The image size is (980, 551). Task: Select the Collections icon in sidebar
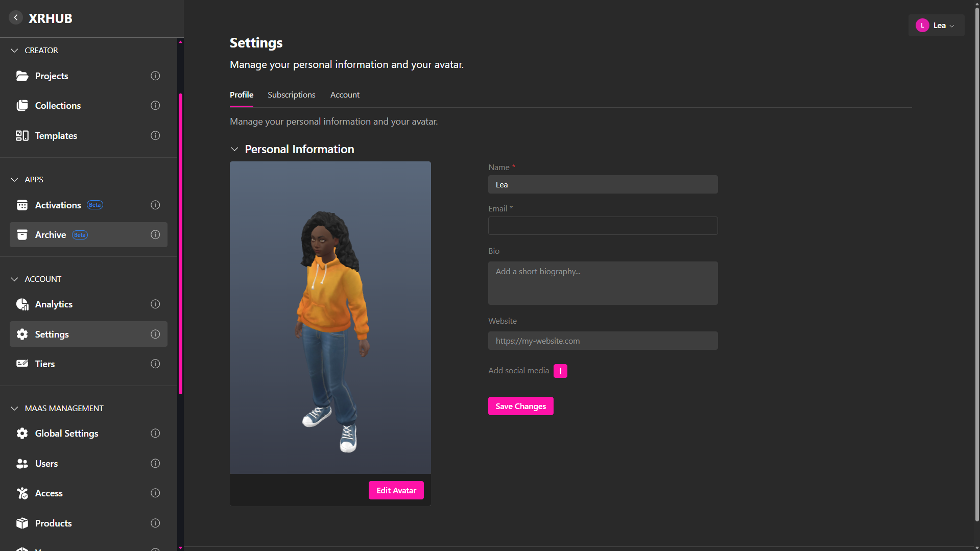click(x=22, y=105)
